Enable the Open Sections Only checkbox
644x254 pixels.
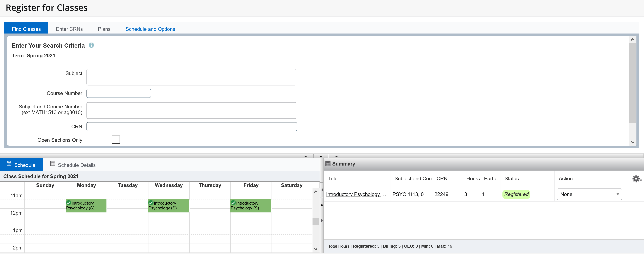(116, 140)
